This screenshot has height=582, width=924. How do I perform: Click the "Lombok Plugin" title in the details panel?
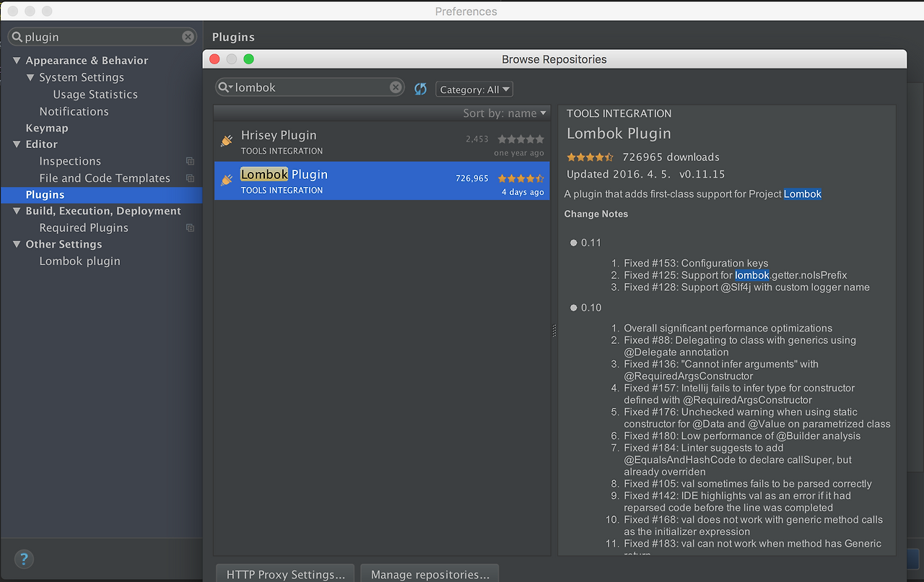tap(619, 134)
